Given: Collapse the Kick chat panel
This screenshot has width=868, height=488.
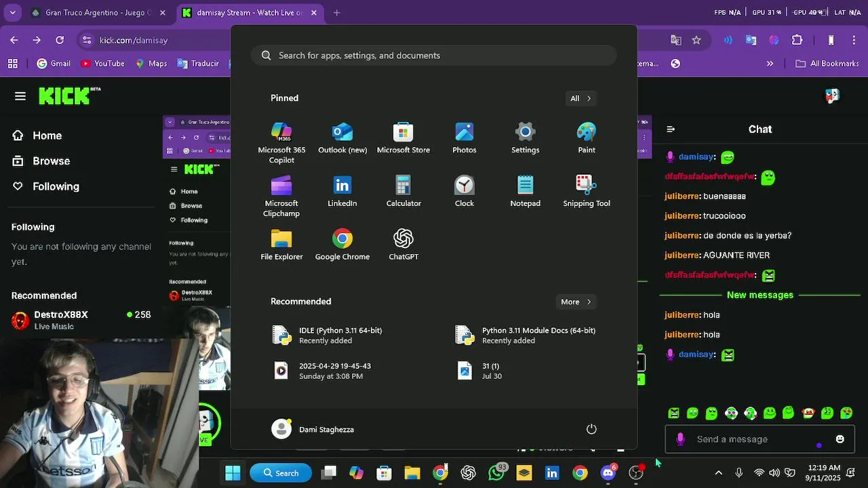Looking at the screenshot, I should [671, 129].
